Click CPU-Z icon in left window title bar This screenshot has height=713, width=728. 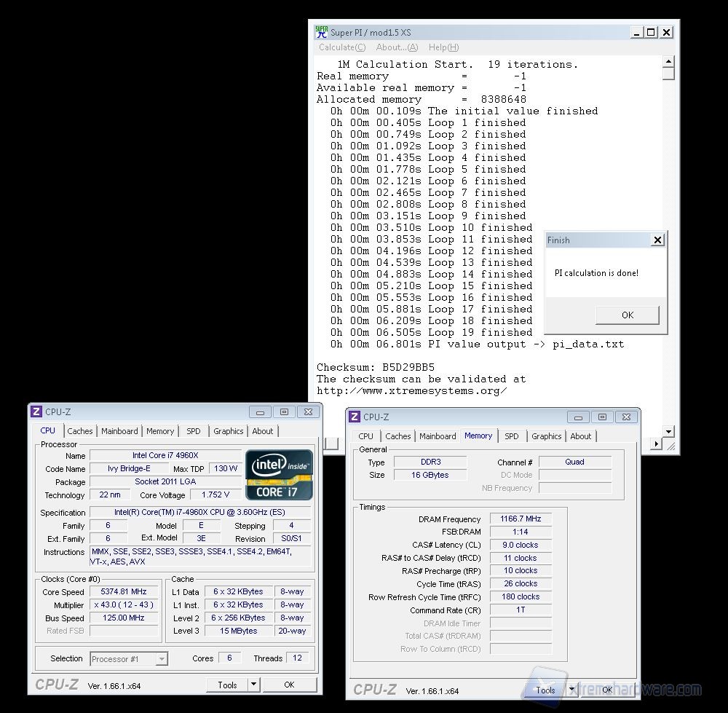[36, 411]
